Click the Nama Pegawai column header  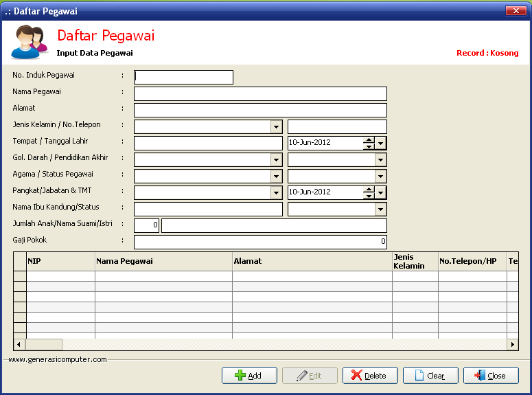(x=163, y=261)
